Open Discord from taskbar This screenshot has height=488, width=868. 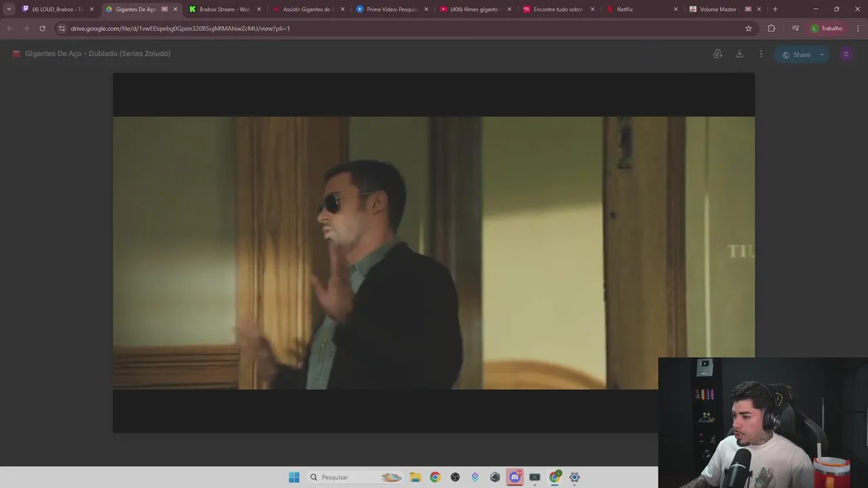pos(515,477)
